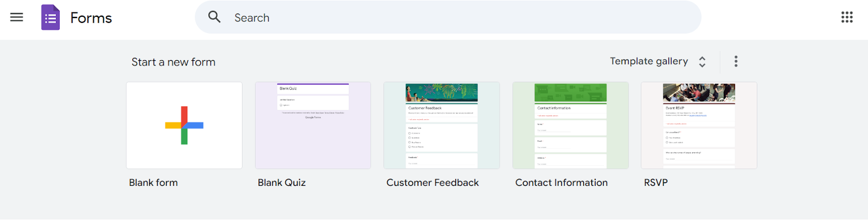
Task: Click the Customer Feedback label
Action: click(432, 183)
